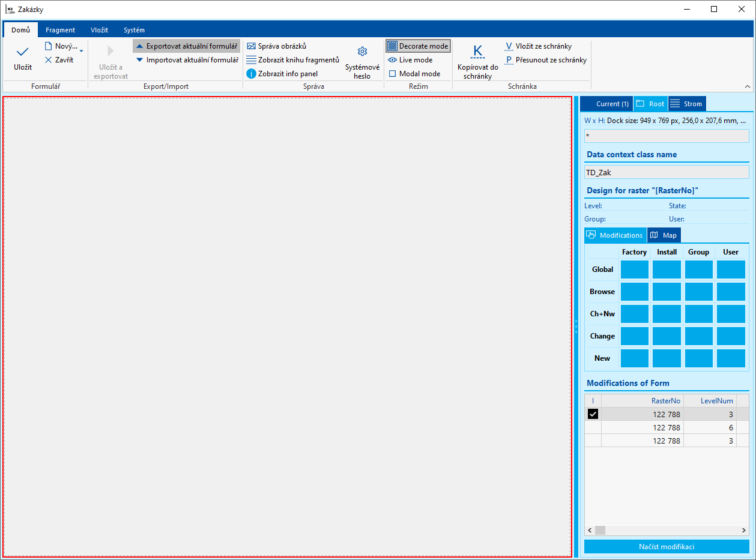
Task: Click the Zakázky window title icon
Action: coord(10,10)
